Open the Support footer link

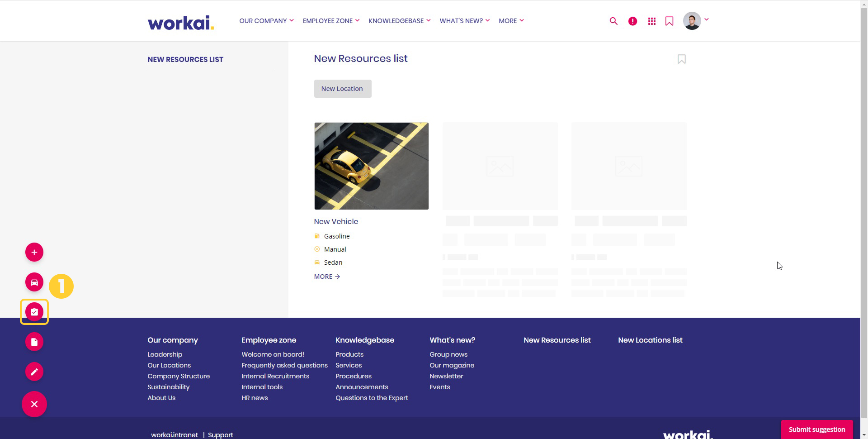click(x=221, y=434)
